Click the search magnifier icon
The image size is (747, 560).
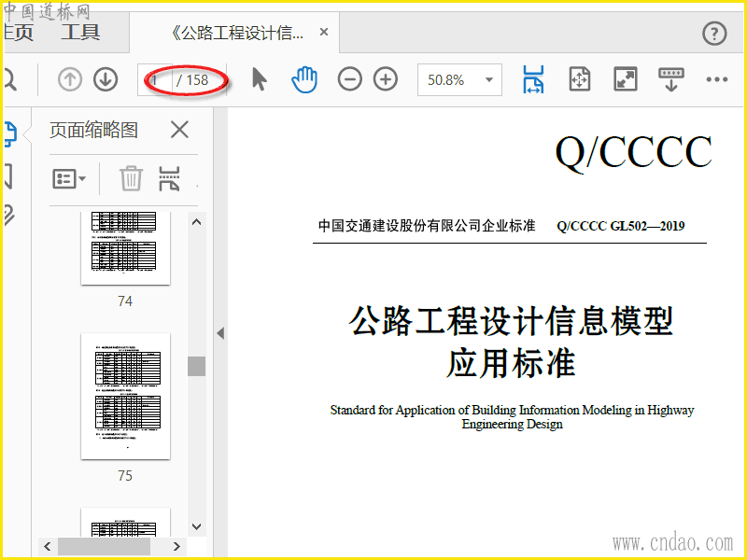pos(9,79)
